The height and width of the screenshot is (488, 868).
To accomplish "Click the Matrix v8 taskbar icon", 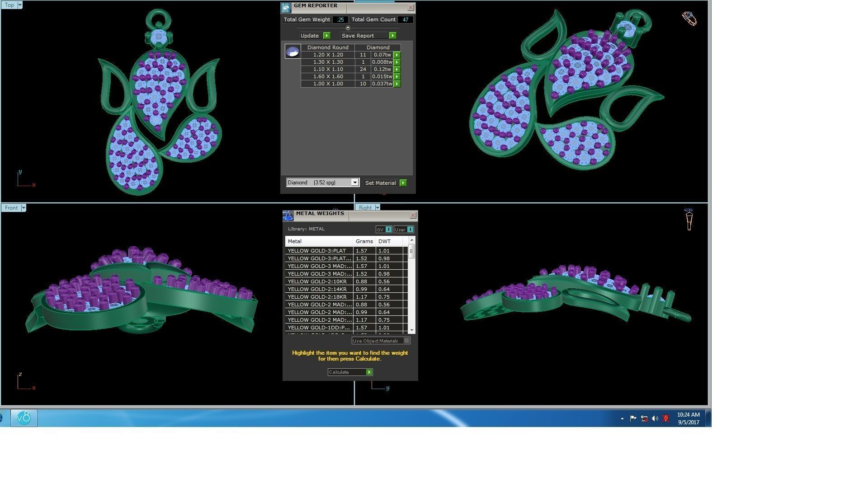I will [24, 418].
